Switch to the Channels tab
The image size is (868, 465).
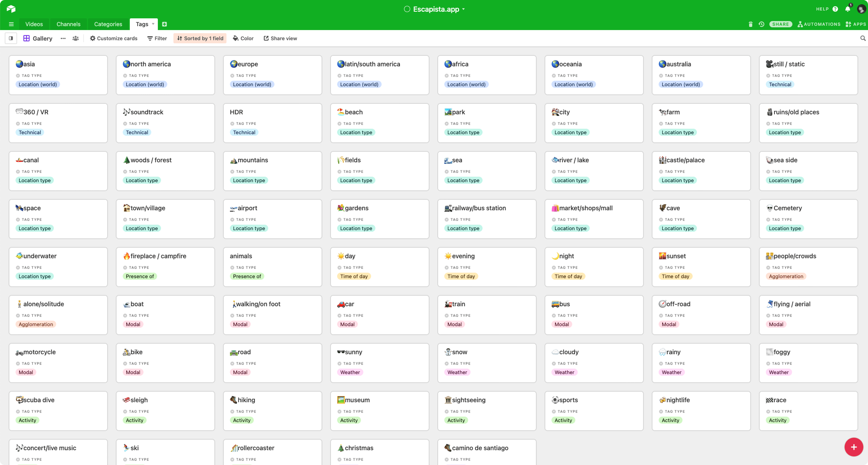pyautogui.click(x=68, y=24)
